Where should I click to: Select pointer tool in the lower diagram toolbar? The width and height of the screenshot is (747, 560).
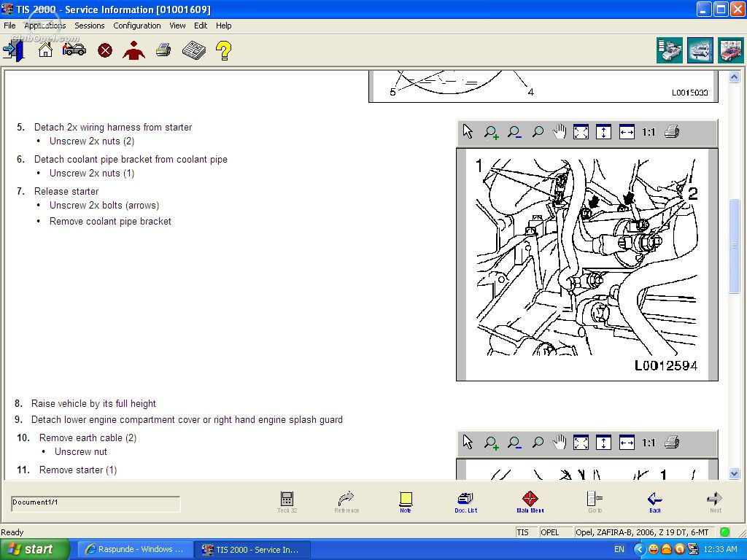click(x=468, y=443)
